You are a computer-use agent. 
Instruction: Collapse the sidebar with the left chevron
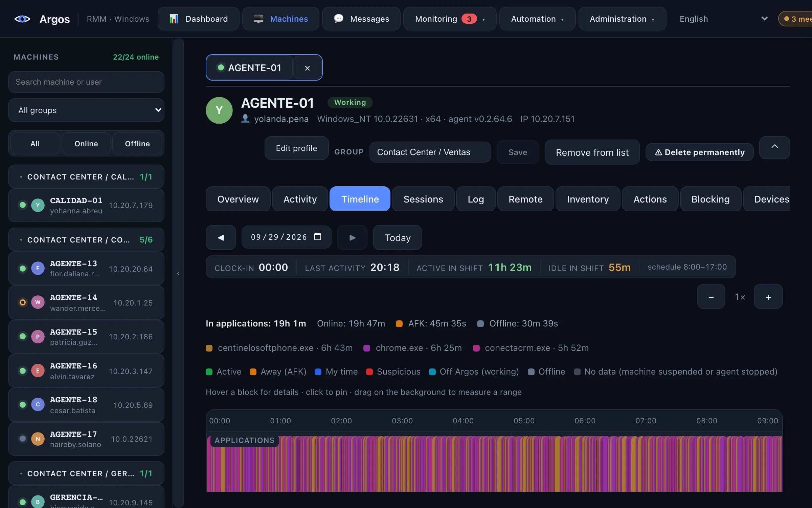[x=178, y=273]
